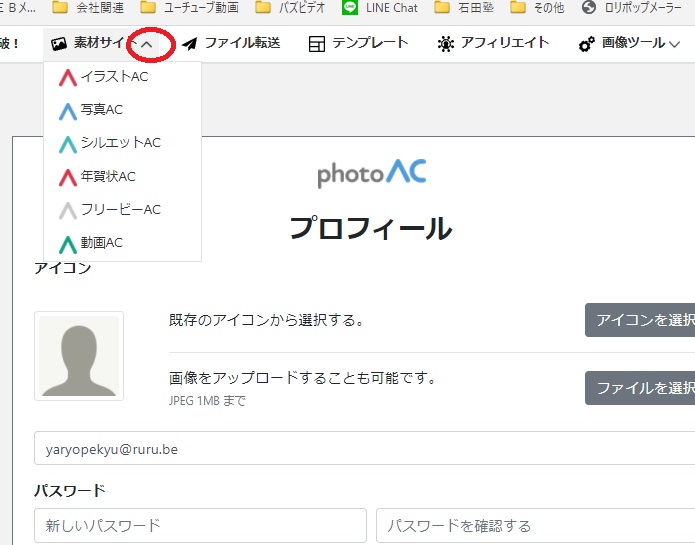
Task: Open the 会社関連 bookmark folder
Action: [x=93, y=8]
